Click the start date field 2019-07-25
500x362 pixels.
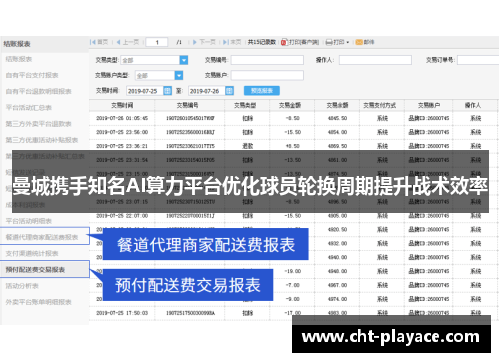[145, 91]
